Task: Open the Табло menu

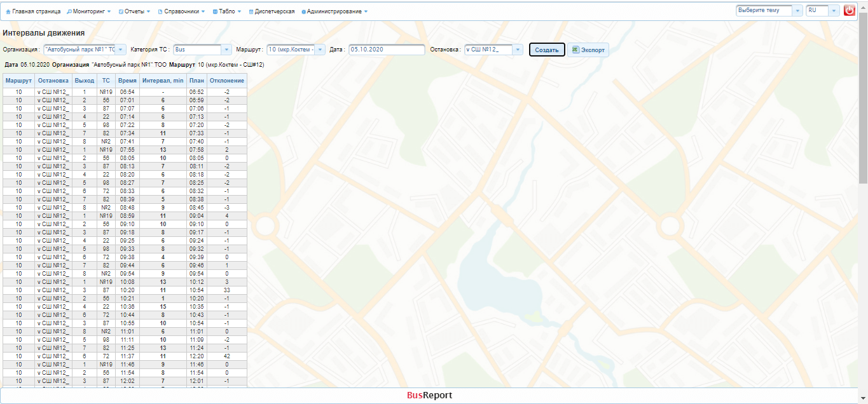Action: pos(227,11)
